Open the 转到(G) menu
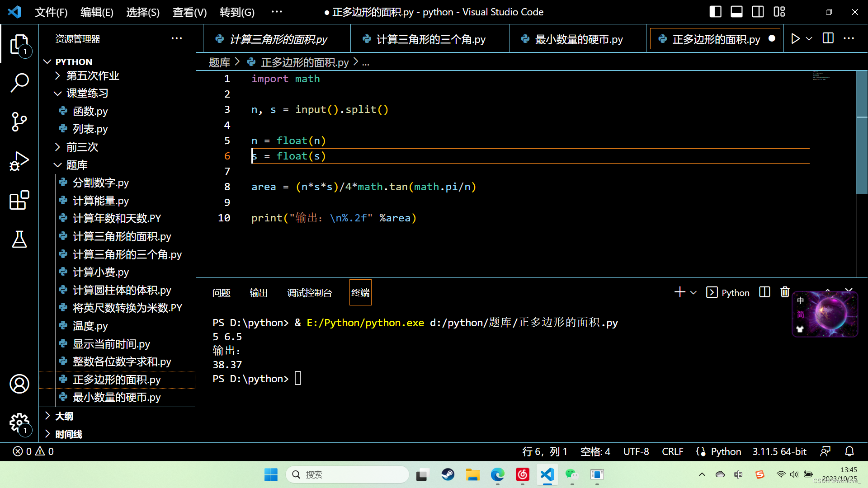The image size is (868, 488). coord(237,12)
